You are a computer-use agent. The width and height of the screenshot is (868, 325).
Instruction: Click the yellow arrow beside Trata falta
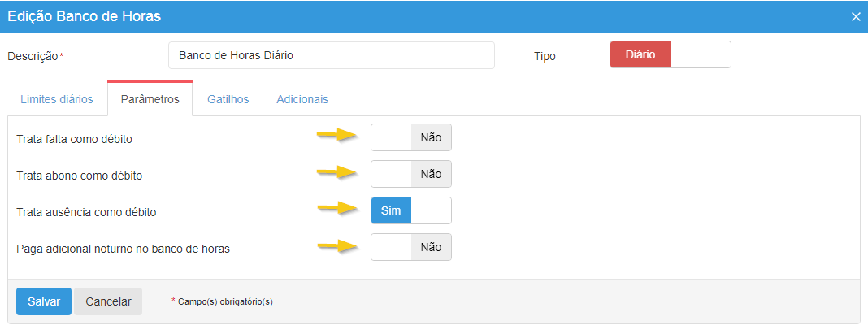337,135
